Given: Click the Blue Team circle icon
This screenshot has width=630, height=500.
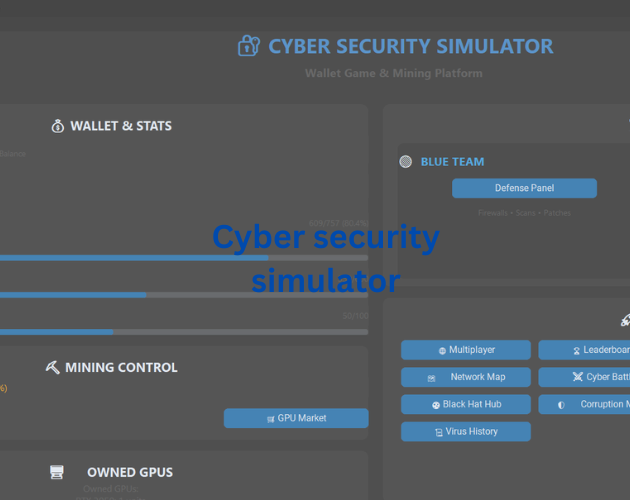Looking at the screenshot, I should (405, 162).
